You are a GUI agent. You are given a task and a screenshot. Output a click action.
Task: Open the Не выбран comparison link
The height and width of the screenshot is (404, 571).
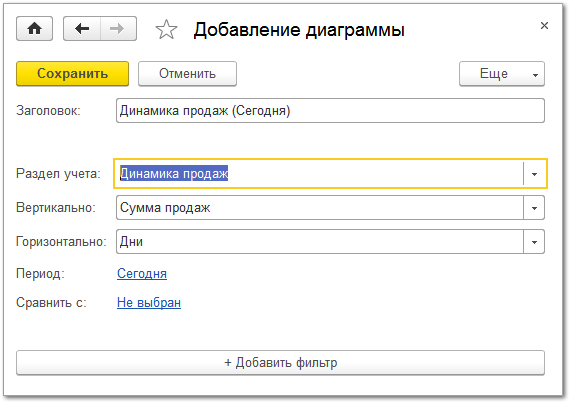pyautogui.click(x=149, y=302)
